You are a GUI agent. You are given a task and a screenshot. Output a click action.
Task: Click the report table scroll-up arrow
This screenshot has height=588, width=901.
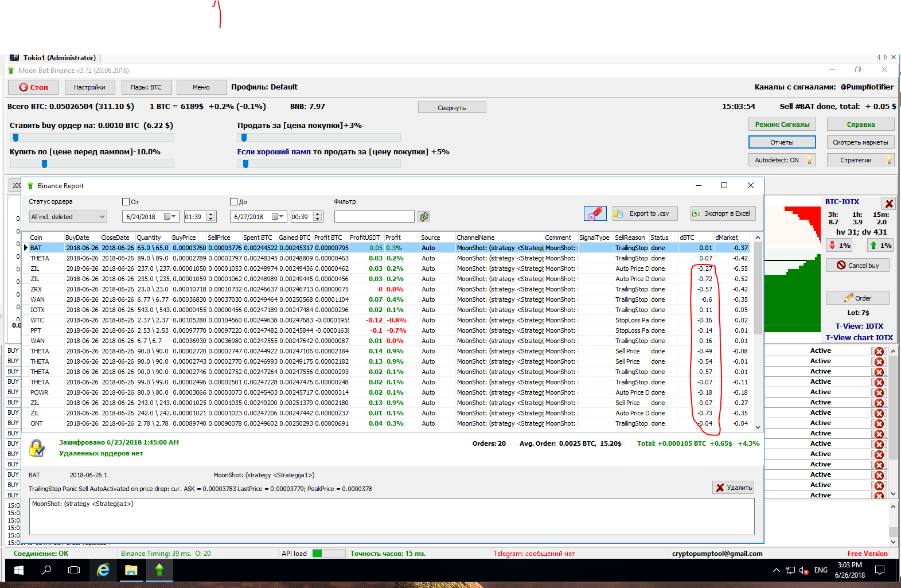point(758,237)
